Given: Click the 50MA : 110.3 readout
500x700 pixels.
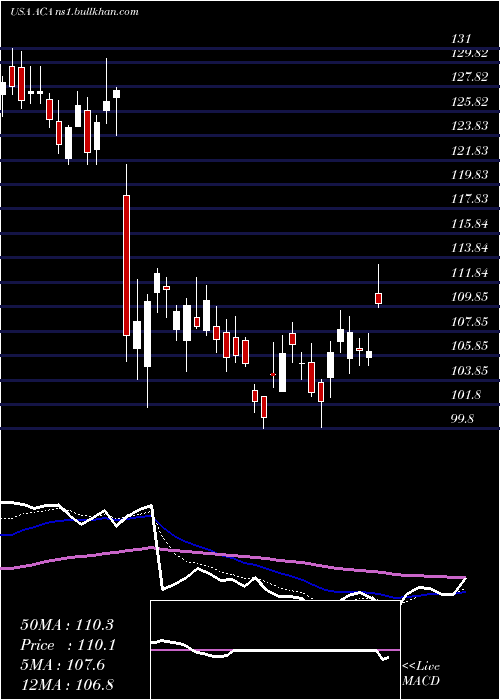Looking at the screenshot, I should [67, 625].
